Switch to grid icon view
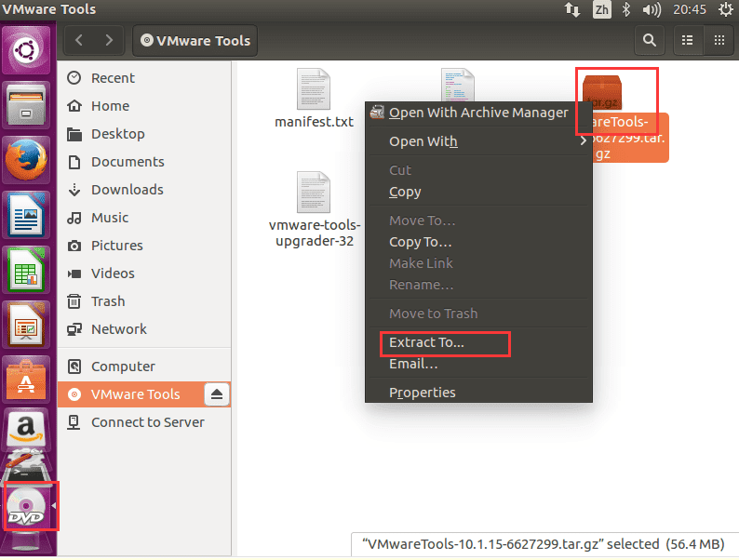739x560 pixels. 719,41
